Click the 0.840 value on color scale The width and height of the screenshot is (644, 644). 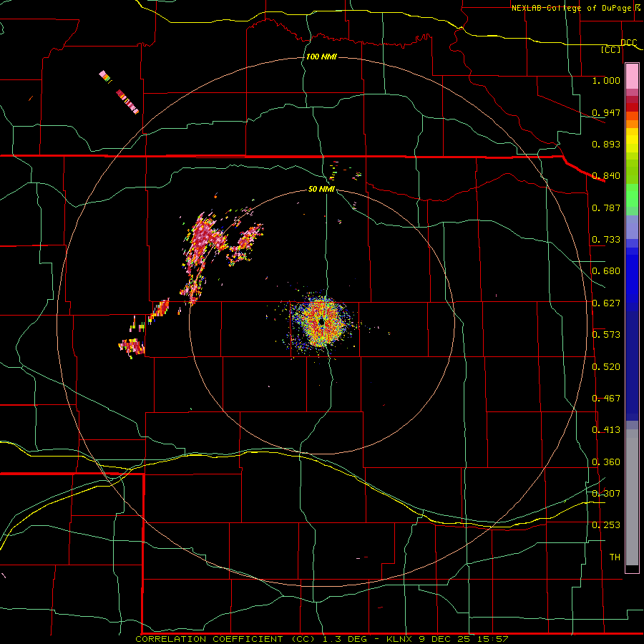[x=606, y=176]
